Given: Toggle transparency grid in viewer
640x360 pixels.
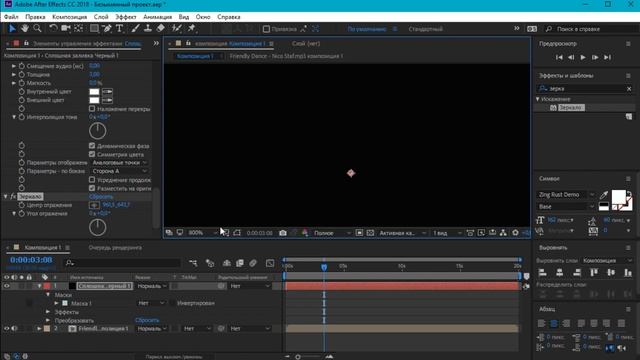Looking at the screenshot, I should pos(370,233).
